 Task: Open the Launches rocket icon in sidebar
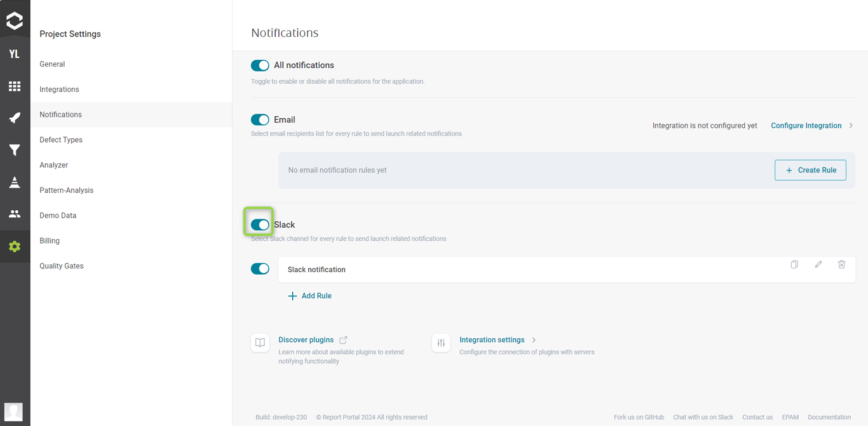(x=15, y=118)
